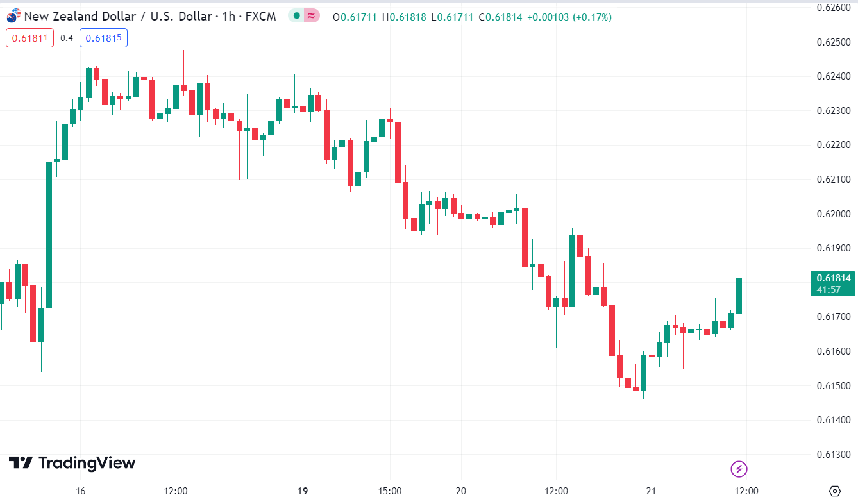Click the purple lightning bolt icon
858x504 pixels.
pyautogui.click(x=739, y=469)
